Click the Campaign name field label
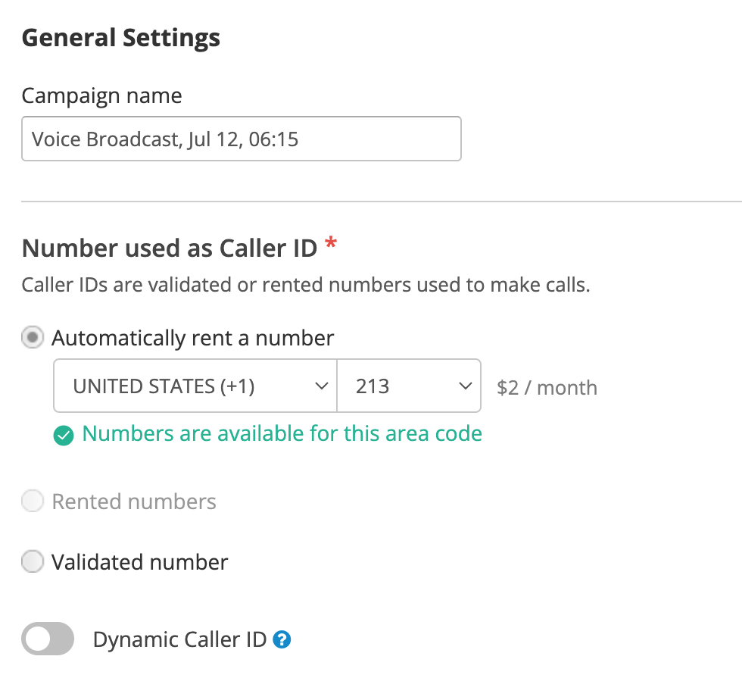Image resolution: width=742 pixels, height=700 pixels. click(101, 96)
